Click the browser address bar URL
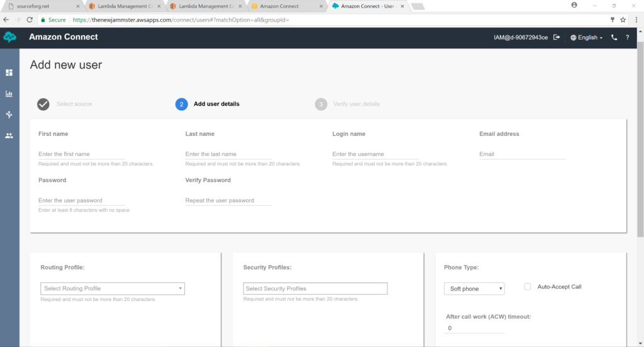Screen dimensions: 644x347 point(180,20)
